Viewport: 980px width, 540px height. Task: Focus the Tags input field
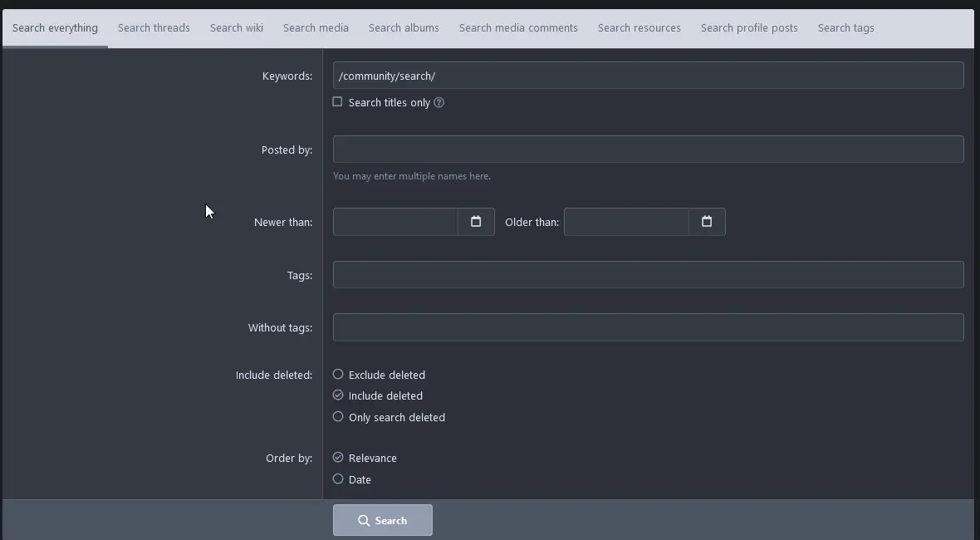[x=648, y=275]
